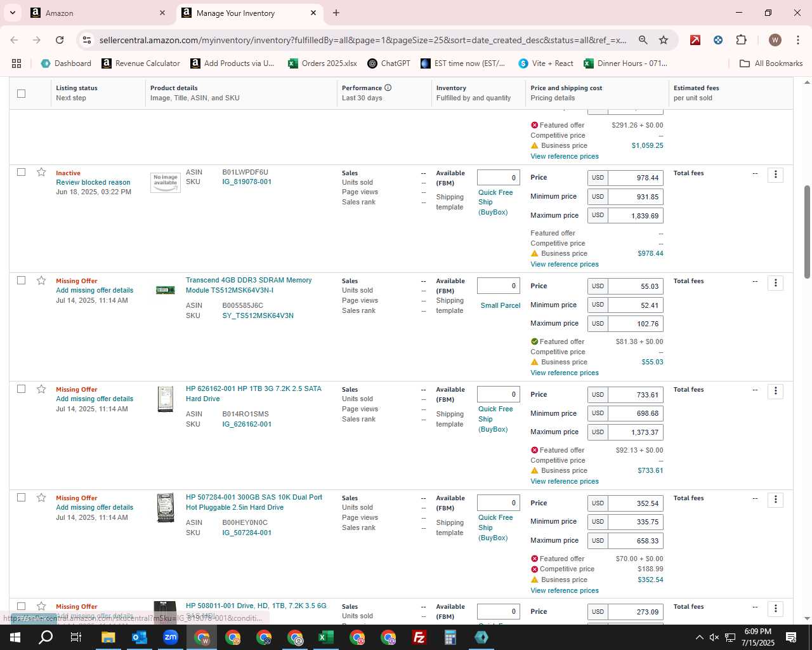Click the Review blocked reason link
This screenshot has width=812, height=650.
pos(93,182)
